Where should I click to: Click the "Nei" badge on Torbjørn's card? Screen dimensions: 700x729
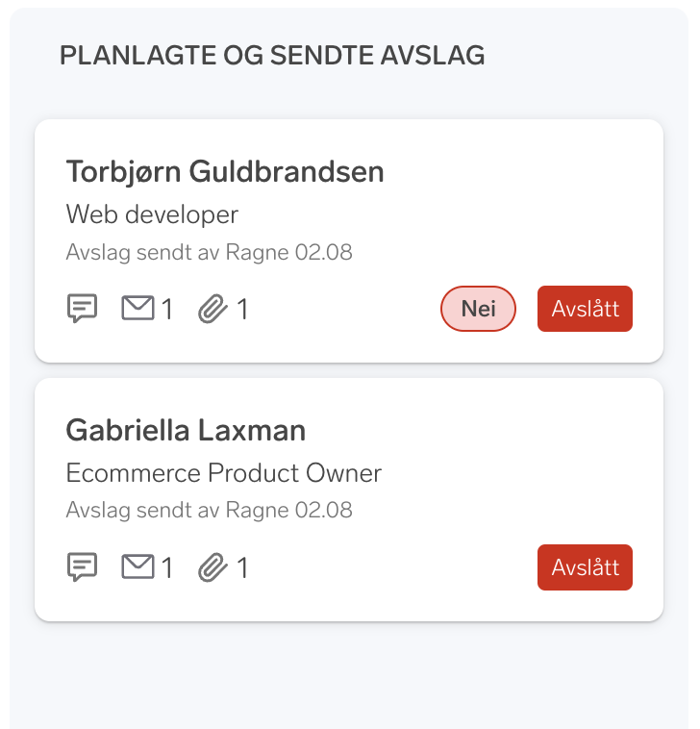(x=478, y=309)
